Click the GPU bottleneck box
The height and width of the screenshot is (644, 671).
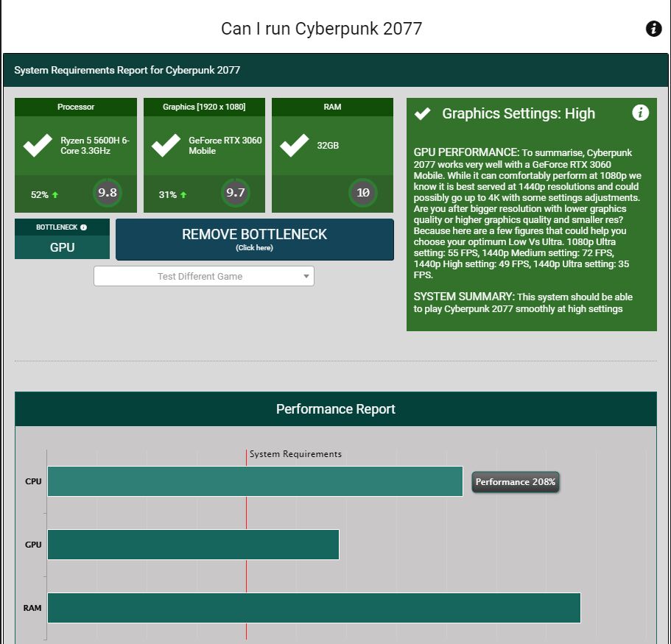[x=62, y=247]
